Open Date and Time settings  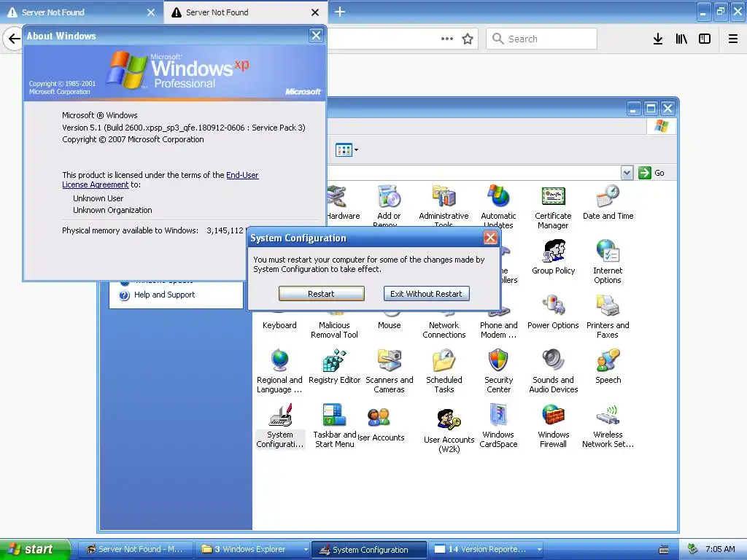(x=608, y=203)
